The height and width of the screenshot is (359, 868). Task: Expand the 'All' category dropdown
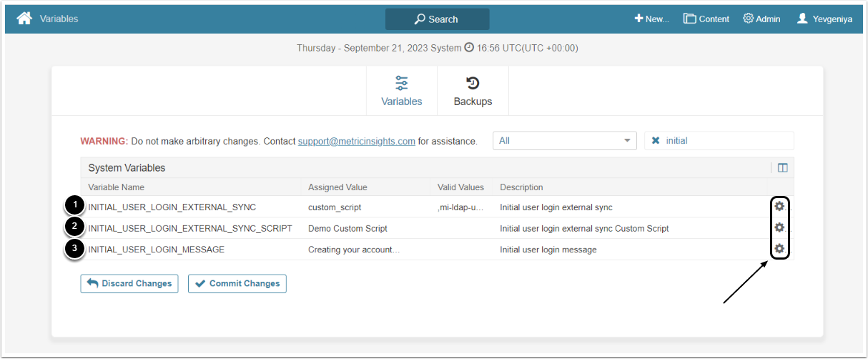point(564,141)
